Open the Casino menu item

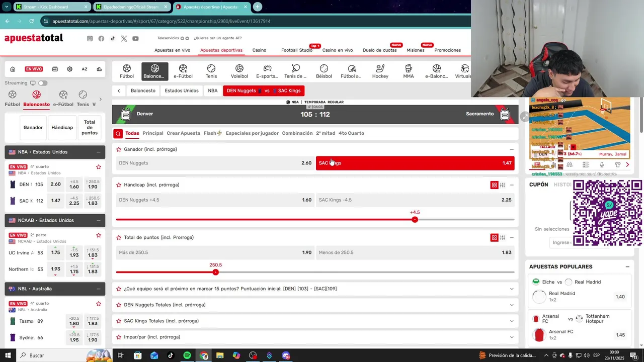(259, 50)
